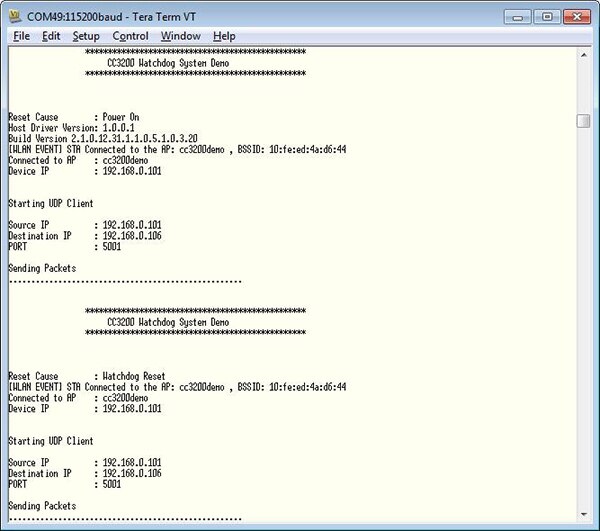
Task: Open the Setup menu
Action: tap(86, 36)
